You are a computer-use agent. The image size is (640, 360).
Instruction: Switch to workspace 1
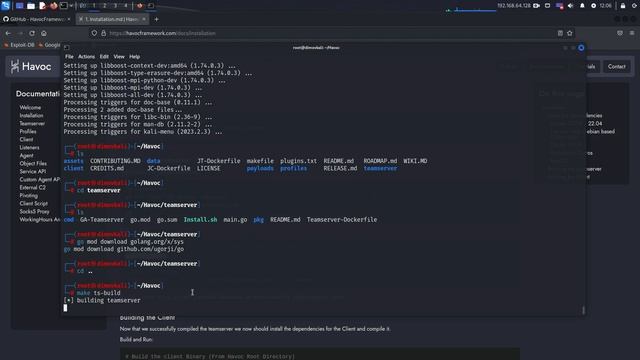pos(94,6)
